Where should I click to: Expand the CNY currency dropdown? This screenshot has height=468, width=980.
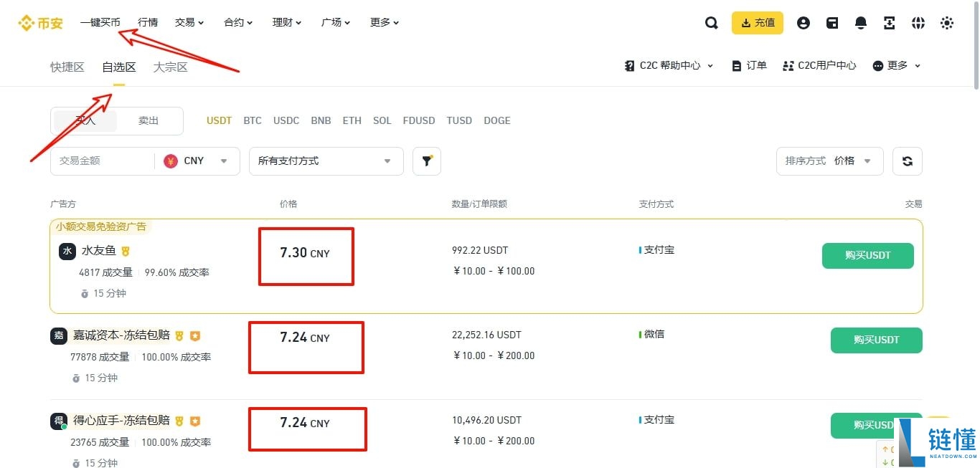click(197, 161)
